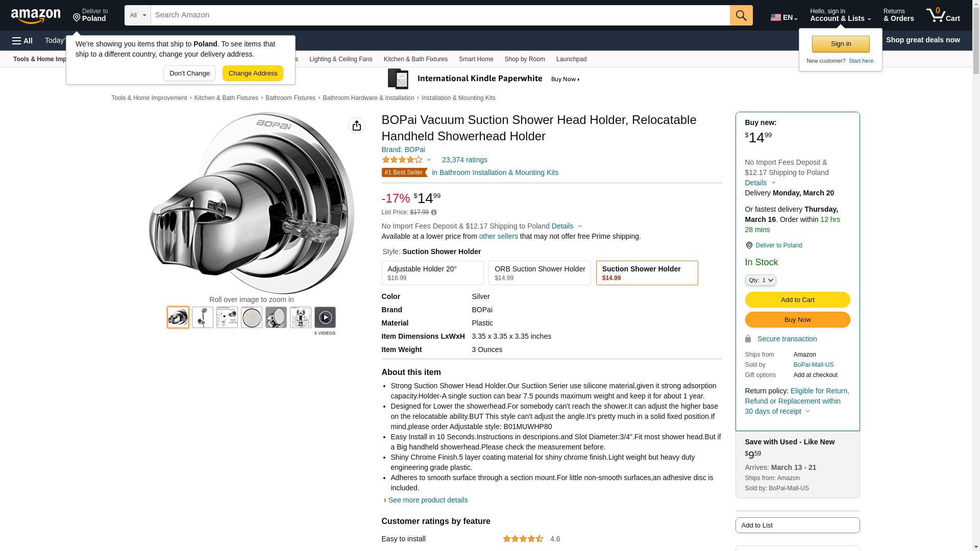Choose the Adjustable Holder 20° style option
This screenshot has height=551, width=980.
tap(432, 273)
